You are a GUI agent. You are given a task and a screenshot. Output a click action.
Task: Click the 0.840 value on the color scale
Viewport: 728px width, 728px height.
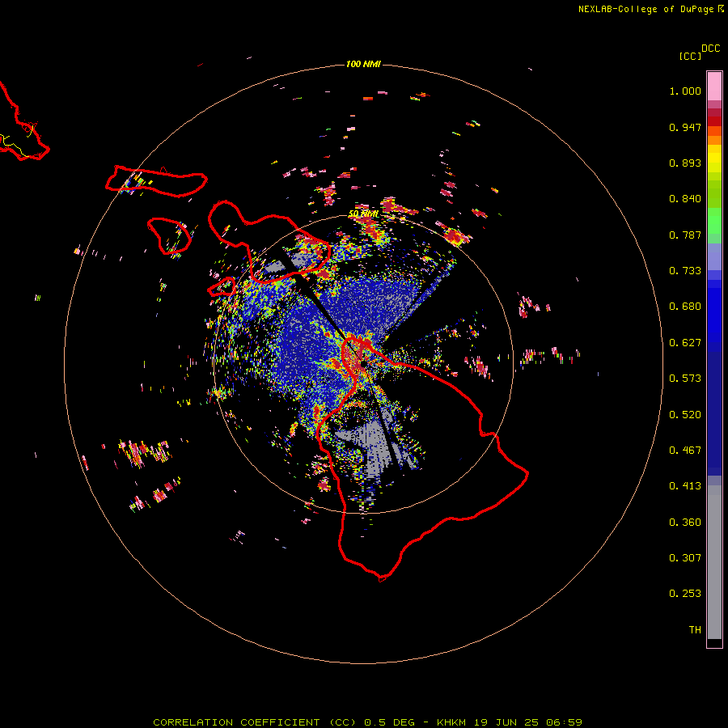click(685, 199)
